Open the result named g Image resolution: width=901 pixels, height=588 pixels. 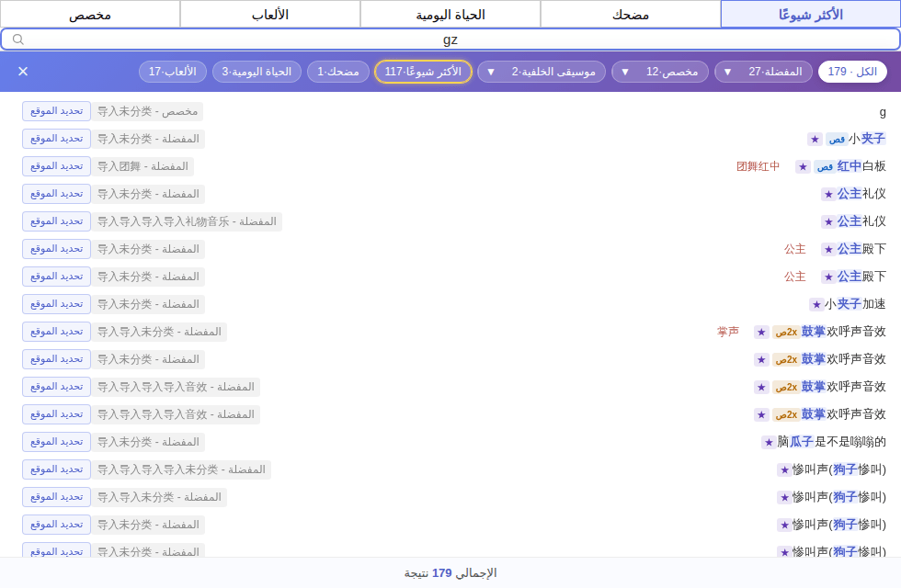coord(883,111)
